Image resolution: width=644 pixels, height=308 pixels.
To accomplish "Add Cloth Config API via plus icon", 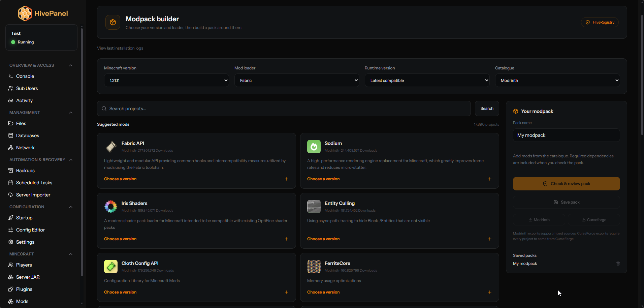I will tap(287, 292).
